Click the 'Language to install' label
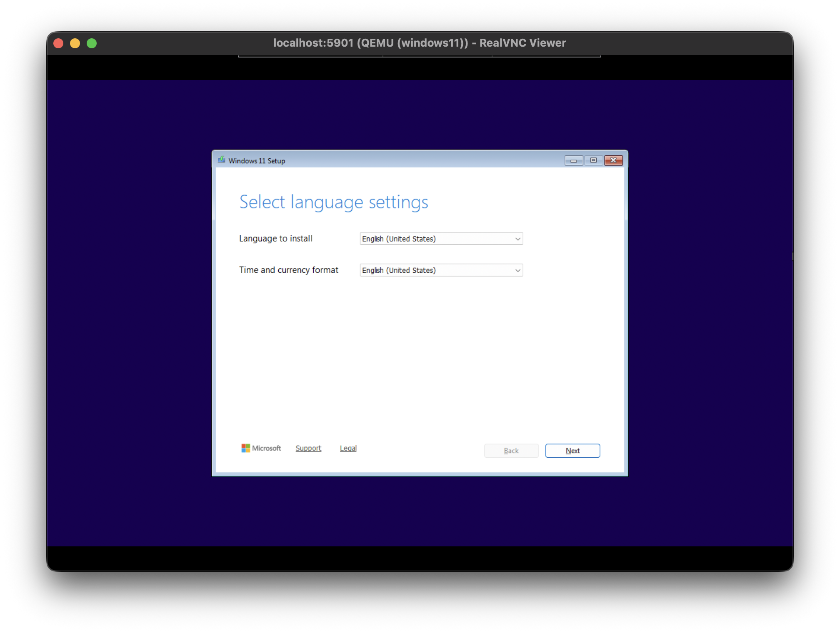This screenshot has height=633, width=840. [275, 239]
